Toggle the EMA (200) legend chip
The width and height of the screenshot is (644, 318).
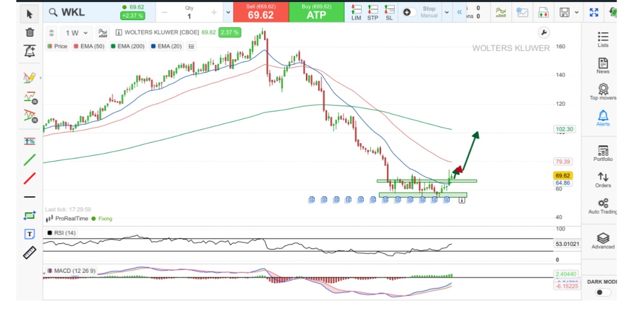[127, 46]
